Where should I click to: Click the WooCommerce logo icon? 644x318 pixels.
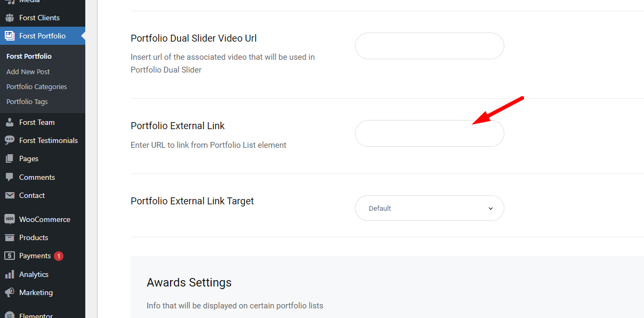tap(10, 219)
